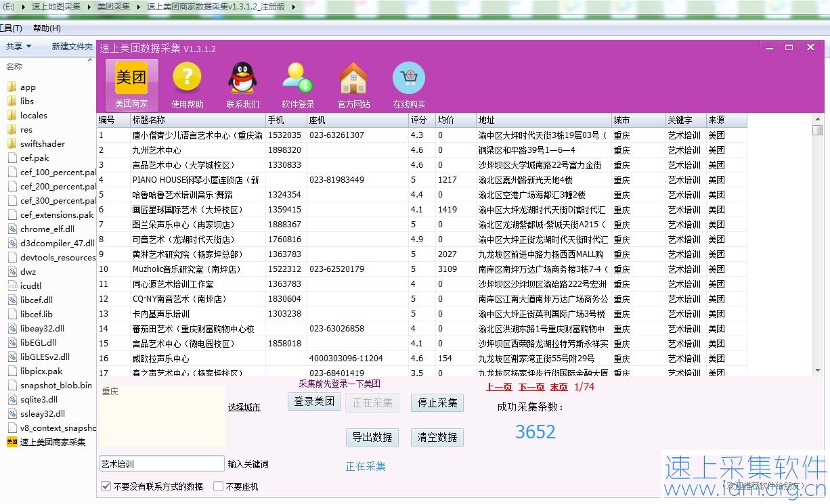Select row 同心源艺术培训工作室
This screenshot has width=830, height=504.
click(x=422, y=284)
